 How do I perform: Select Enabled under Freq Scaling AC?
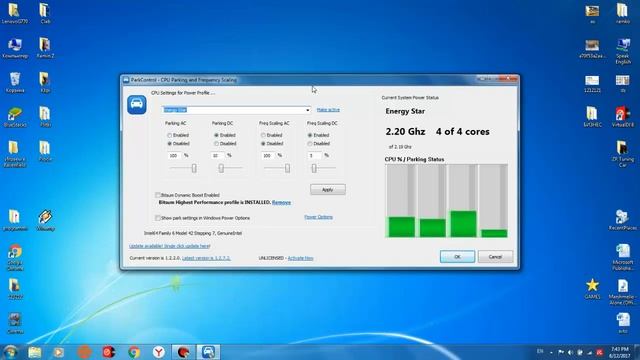tap(263, 135)
